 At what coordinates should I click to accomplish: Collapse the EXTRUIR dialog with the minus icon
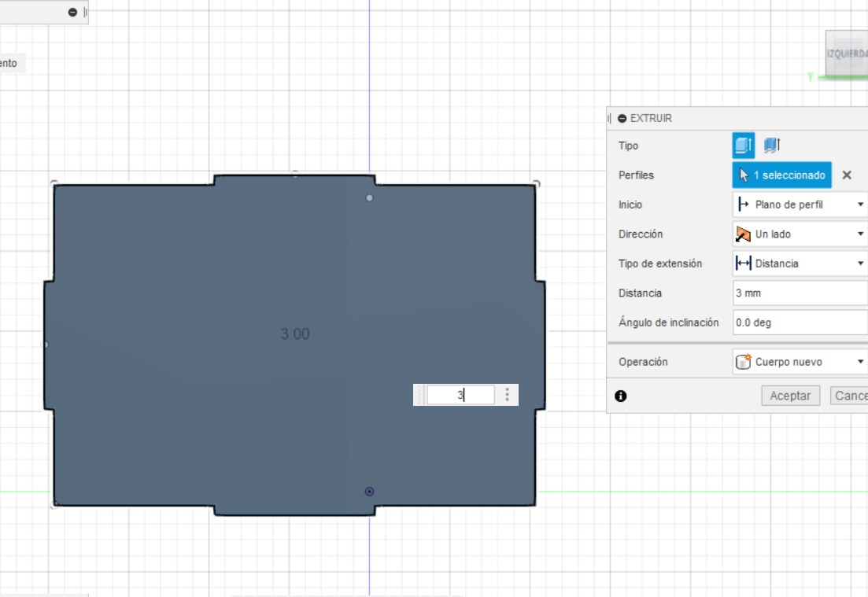pyautogui.click(x=622, y=119)
